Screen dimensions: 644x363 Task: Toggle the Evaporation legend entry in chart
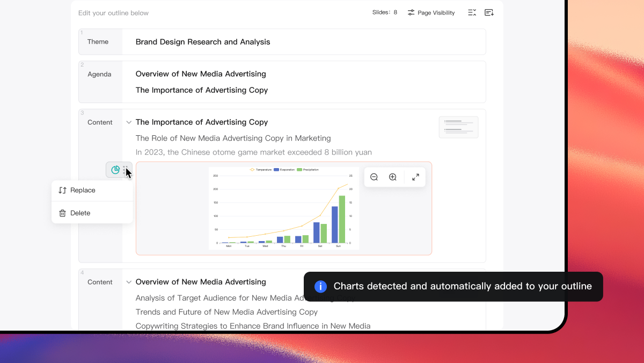[284, 170]
